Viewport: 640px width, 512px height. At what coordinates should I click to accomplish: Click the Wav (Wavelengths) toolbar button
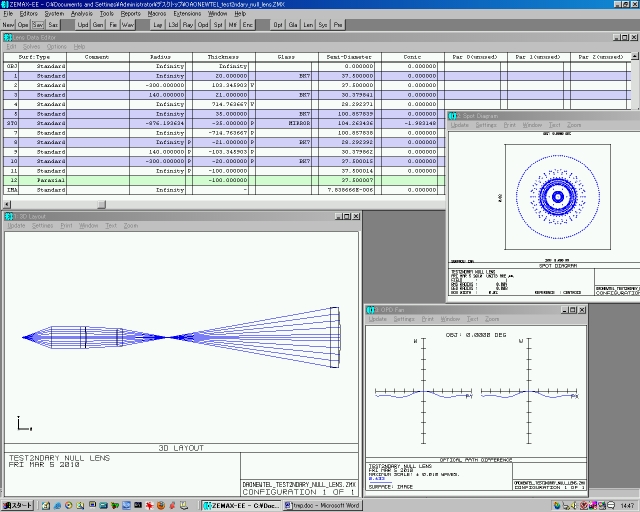pyautogui.click(x=128, y=25)
